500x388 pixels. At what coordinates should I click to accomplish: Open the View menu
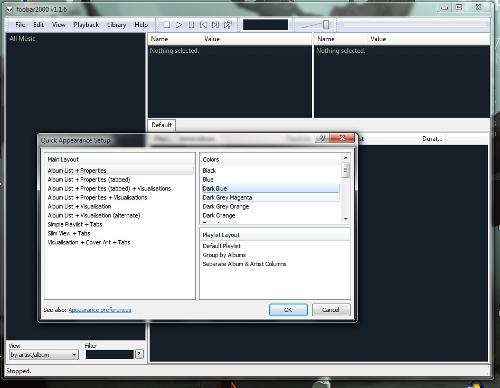click(59, 25)
